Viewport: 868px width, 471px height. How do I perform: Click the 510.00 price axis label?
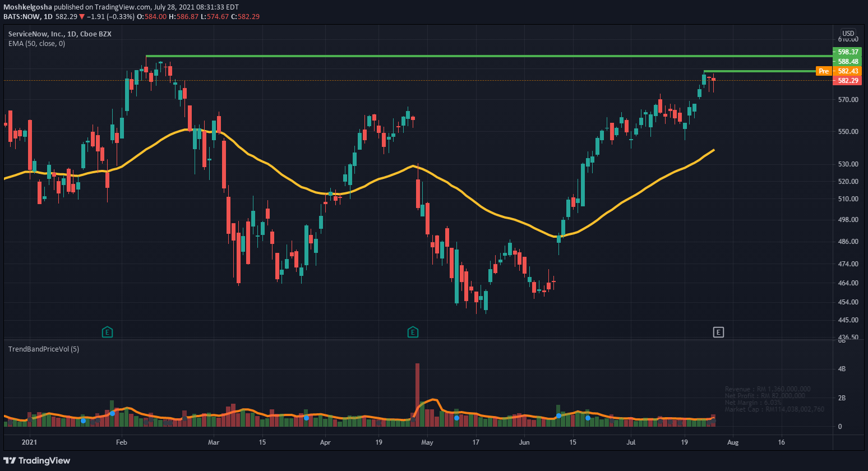point(848,199)
